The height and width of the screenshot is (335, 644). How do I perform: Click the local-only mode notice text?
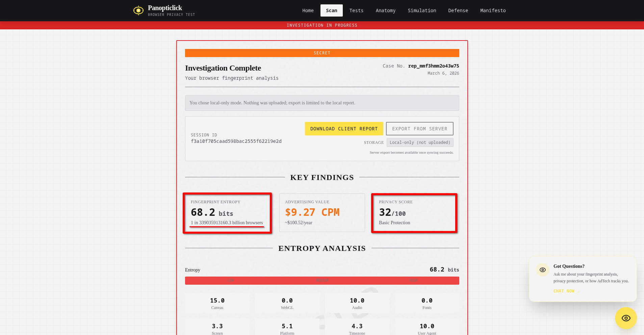coord(272,103)
